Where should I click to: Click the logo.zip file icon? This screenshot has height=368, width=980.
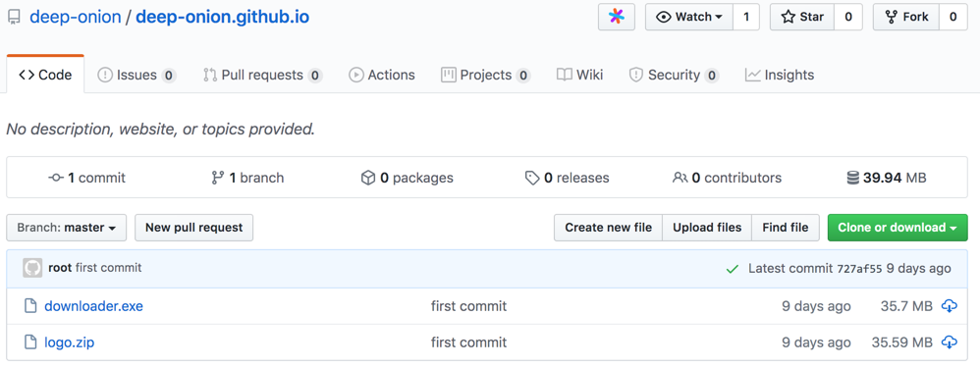pyautogui.click(x=30, y=342)
